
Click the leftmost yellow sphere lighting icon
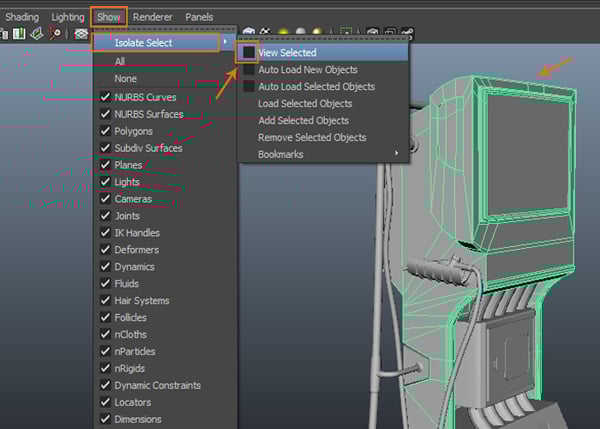pos(284,33)
